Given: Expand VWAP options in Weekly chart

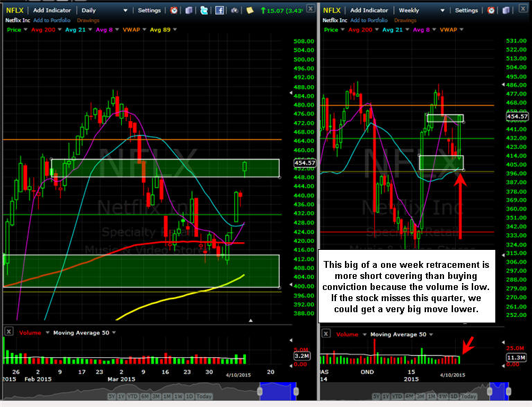Looking at the screenshot, I should [461, 30].
